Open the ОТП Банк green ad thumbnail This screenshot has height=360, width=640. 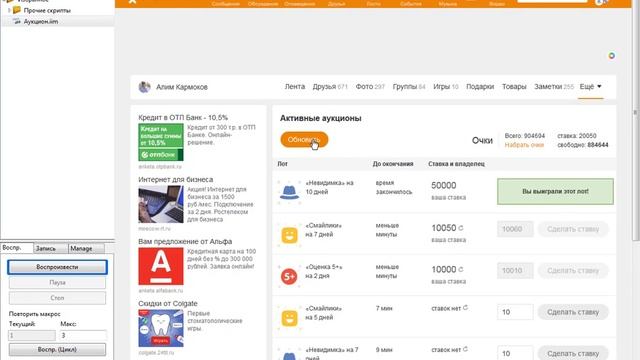click(161, 142)
